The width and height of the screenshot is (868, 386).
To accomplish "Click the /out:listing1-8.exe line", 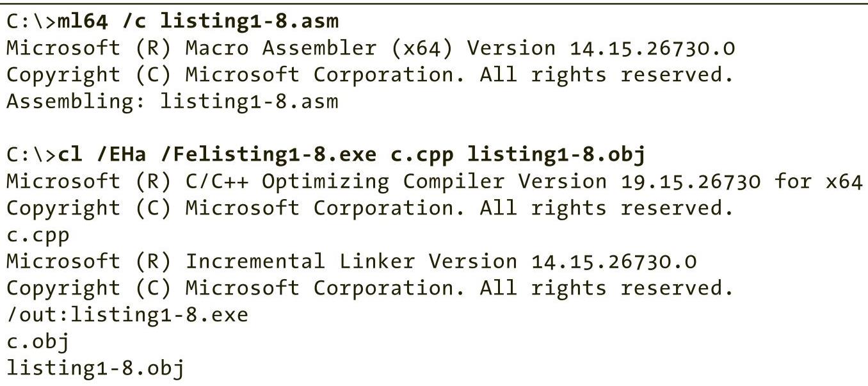I will pyautogui.click(x=127, y=315).
